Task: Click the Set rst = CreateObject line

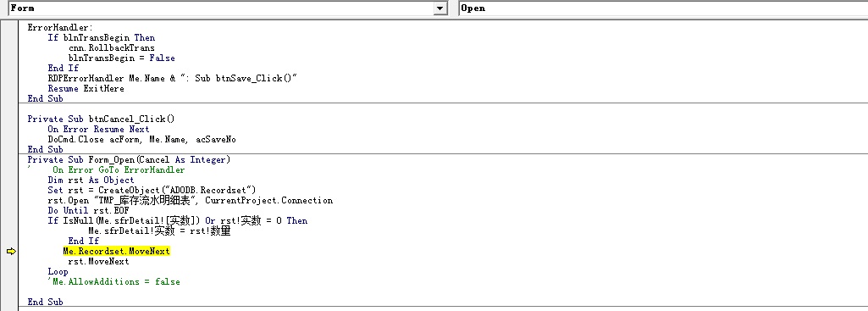Action: tap(152, 190)
